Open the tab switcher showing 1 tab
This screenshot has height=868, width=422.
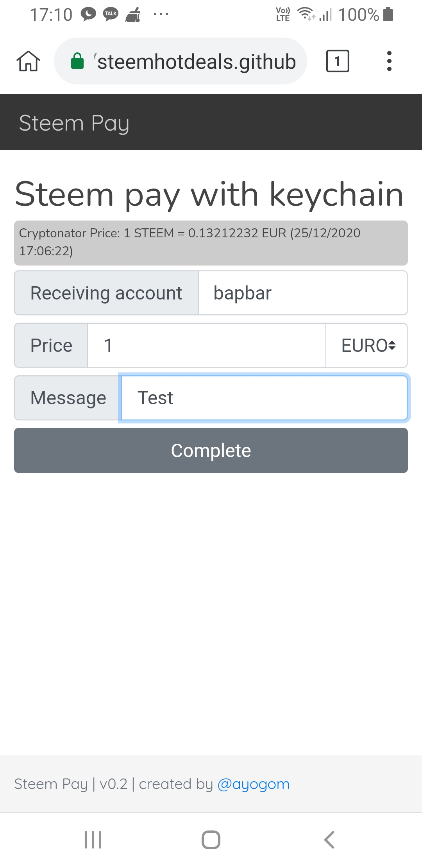tap(337, 61)
